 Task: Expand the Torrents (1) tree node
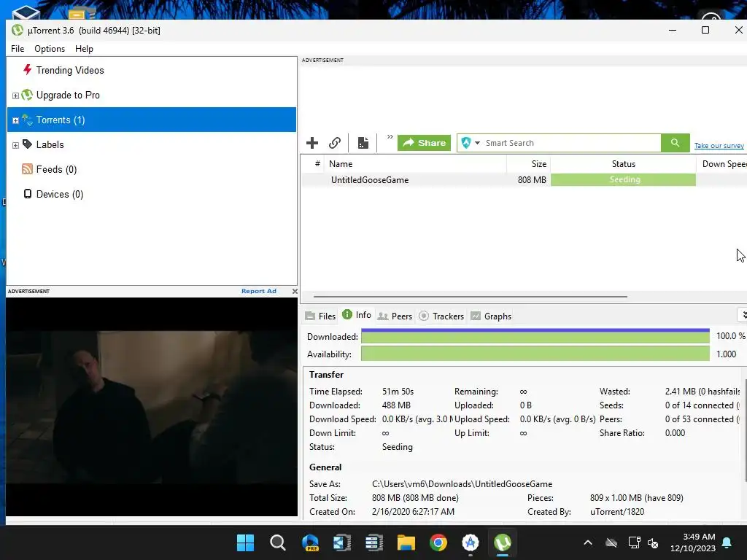tap(15, 120)
